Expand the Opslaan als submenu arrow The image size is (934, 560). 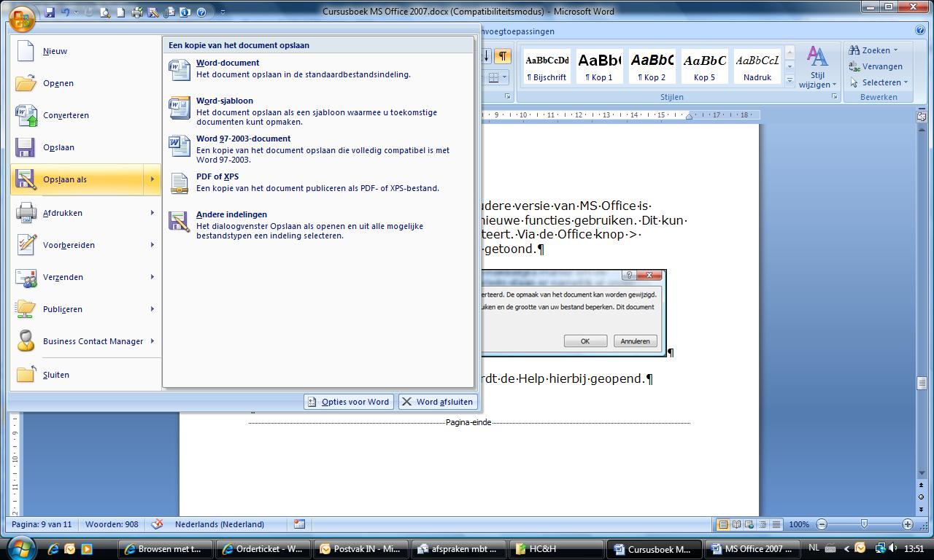tap(153, 179)
